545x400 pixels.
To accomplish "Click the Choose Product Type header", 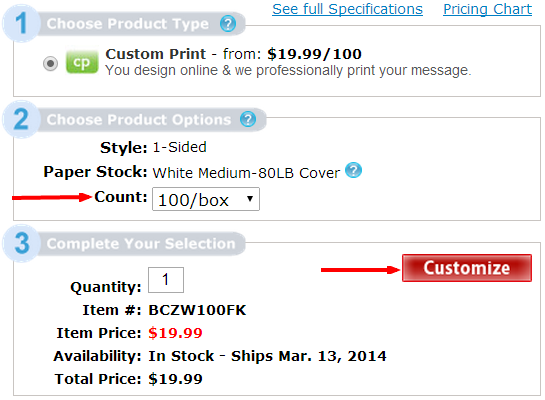I will tap(128, 24).
